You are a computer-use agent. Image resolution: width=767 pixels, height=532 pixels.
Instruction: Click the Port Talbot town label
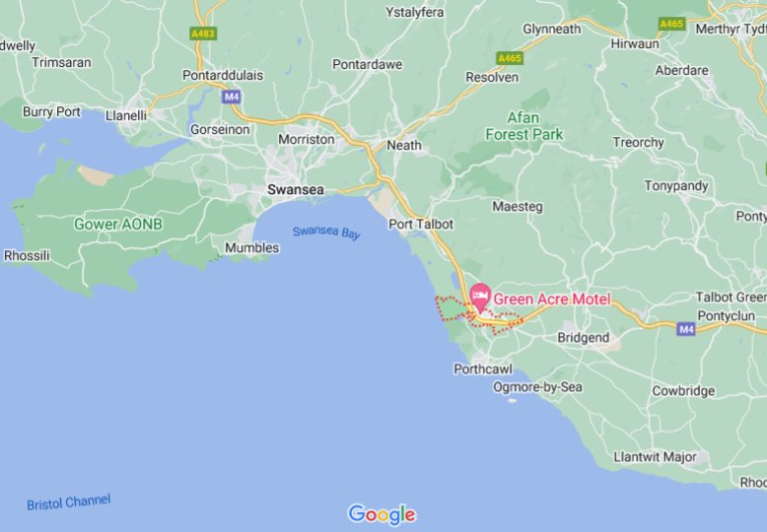pos(421,225)
